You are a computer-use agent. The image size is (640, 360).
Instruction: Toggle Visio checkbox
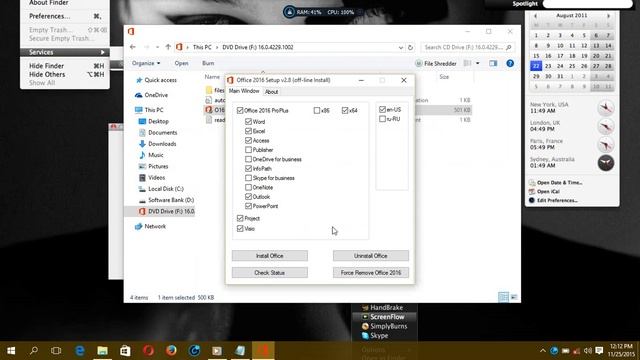240,229
